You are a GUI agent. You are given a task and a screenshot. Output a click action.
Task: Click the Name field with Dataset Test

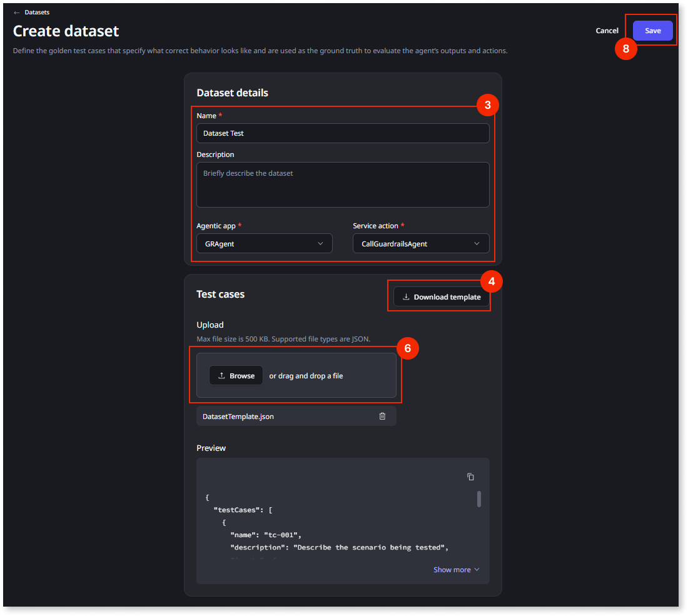343,133
